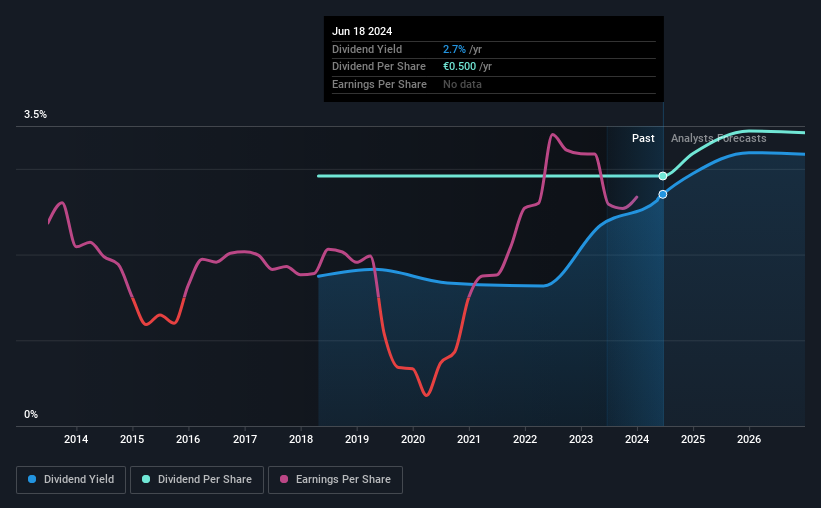Select the 2021 x-axis label
The height and width of the screenshot is (508, 821).
[469, 439]
